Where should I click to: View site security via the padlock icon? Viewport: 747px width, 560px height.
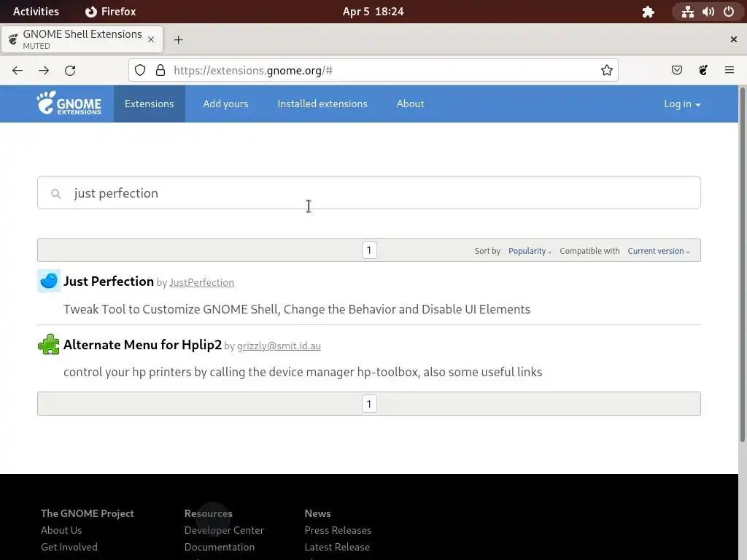point(160,71)
